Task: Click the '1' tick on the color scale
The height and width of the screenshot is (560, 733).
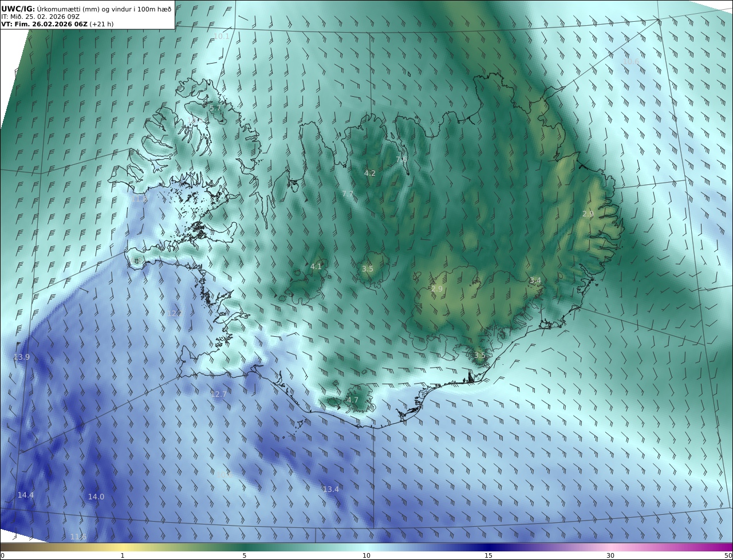Action: point(123,556)
